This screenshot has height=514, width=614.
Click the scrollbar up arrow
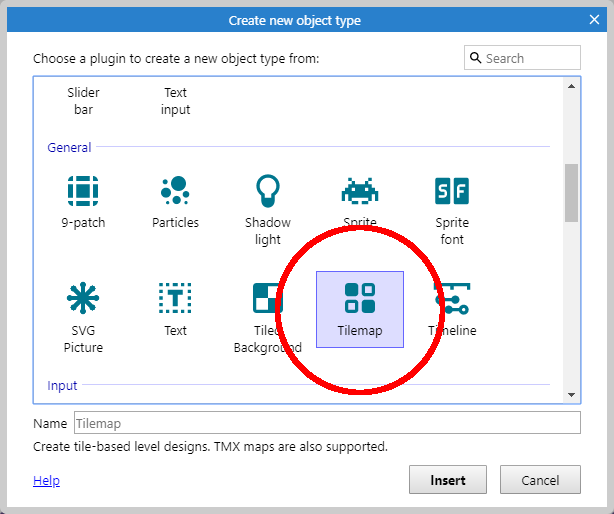(x=571, y=87)
